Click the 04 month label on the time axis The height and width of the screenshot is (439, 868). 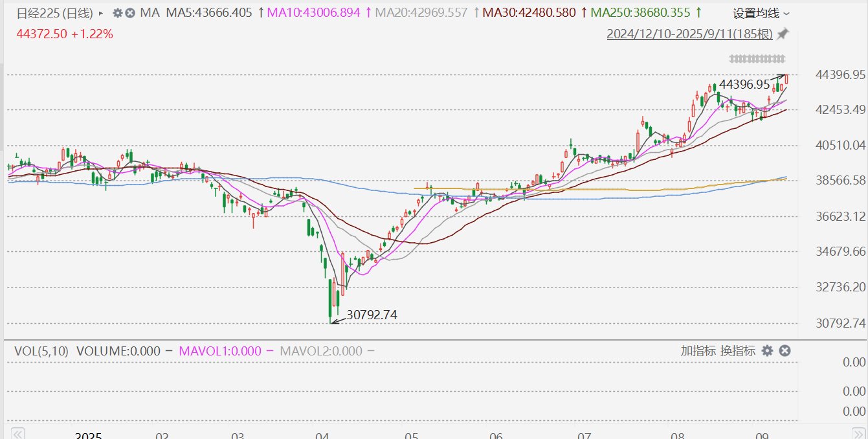(322, 436)
